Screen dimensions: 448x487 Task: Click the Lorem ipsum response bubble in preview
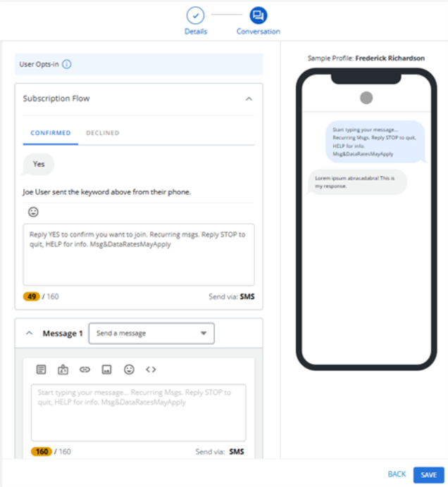click(357, 182)
